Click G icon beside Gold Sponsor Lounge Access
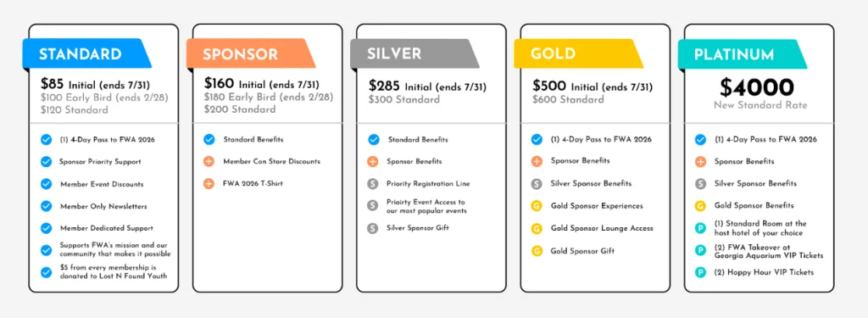The width and height of the screenshot is (868, 318). pos(537,228)
